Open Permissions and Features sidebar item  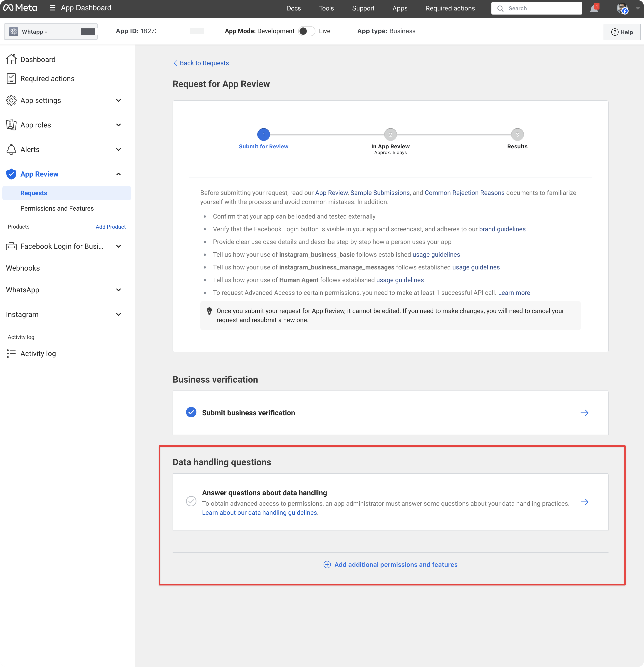coord(57,208)
